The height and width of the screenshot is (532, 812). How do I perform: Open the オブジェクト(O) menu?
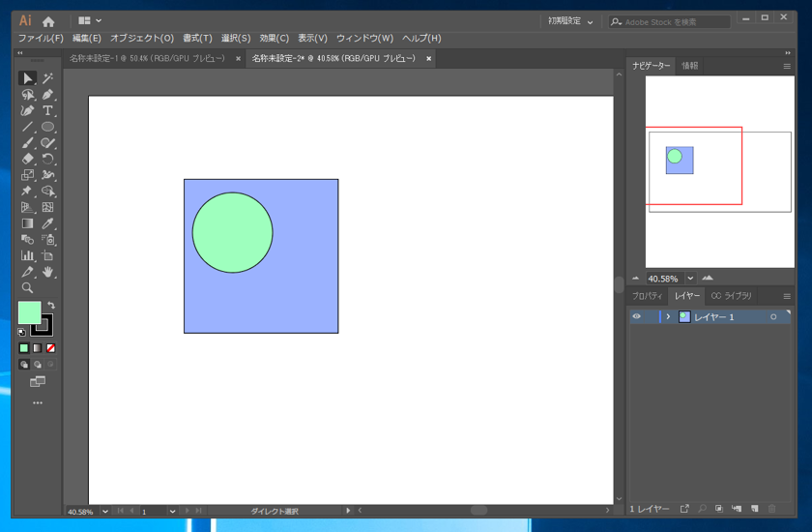(x=142, y=39)
